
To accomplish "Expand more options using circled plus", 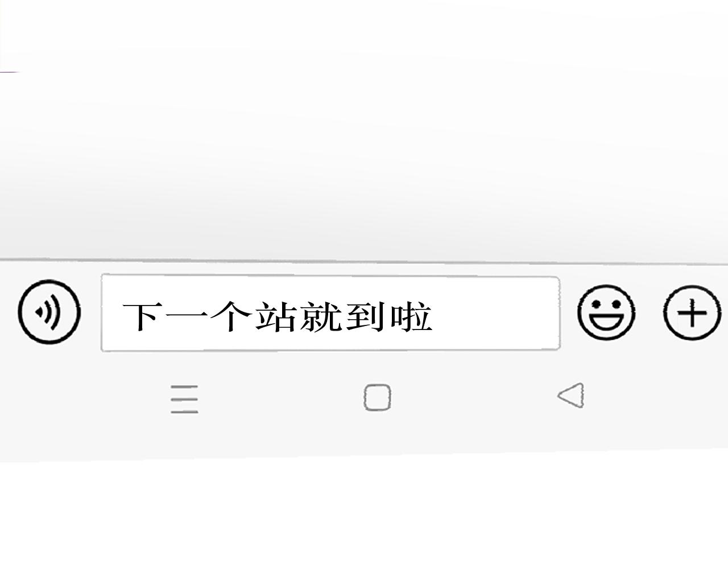I will coord(692,313).
